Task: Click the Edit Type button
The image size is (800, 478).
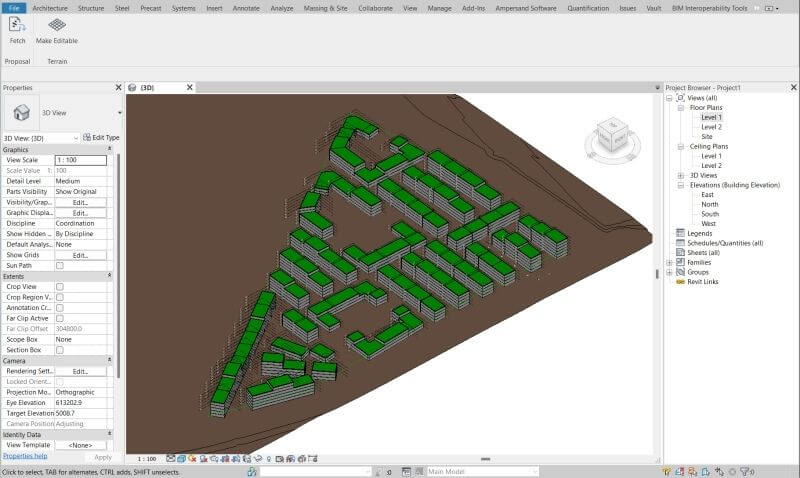Action: click(x=101, y=138)
